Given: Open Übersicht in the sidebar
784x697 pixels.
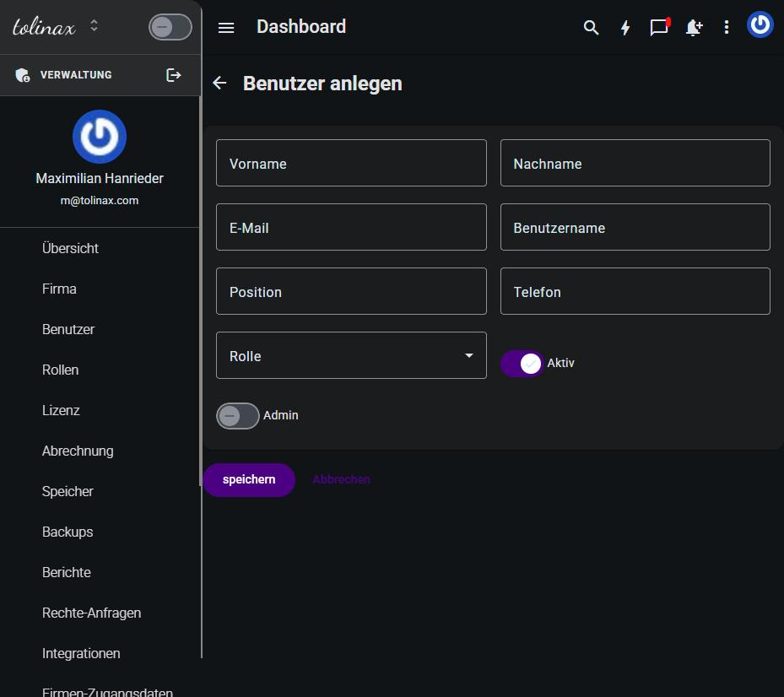Looking at the screenshot, I should (x=70, y=248).
